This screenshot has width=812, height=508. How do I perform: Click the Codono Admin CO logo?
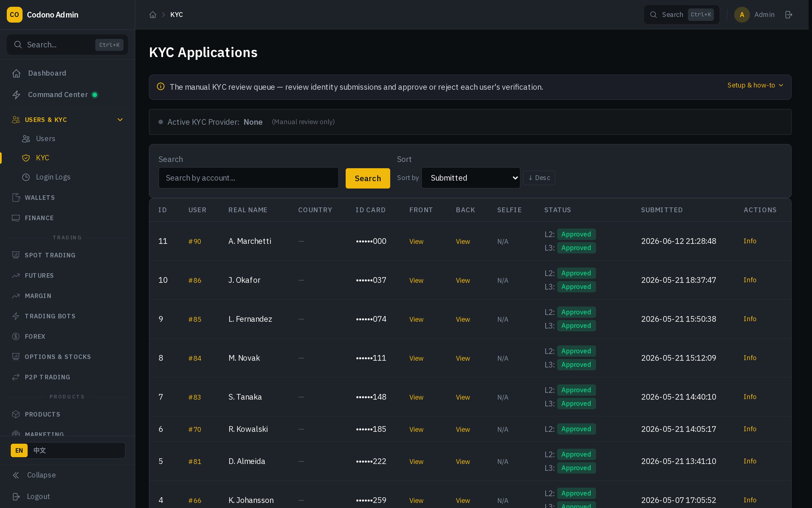point(14,15)
